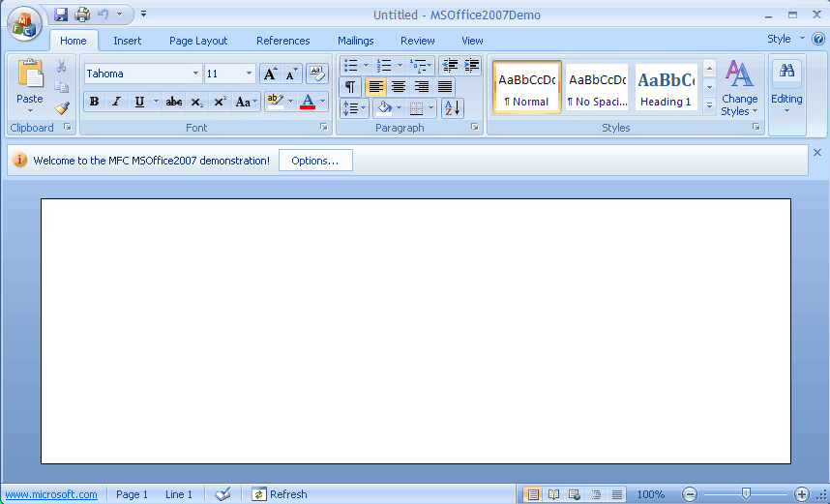This screenshot has height=504, width=830.
Task: Switch to web layout view icon
Action: tap(575, 494)
